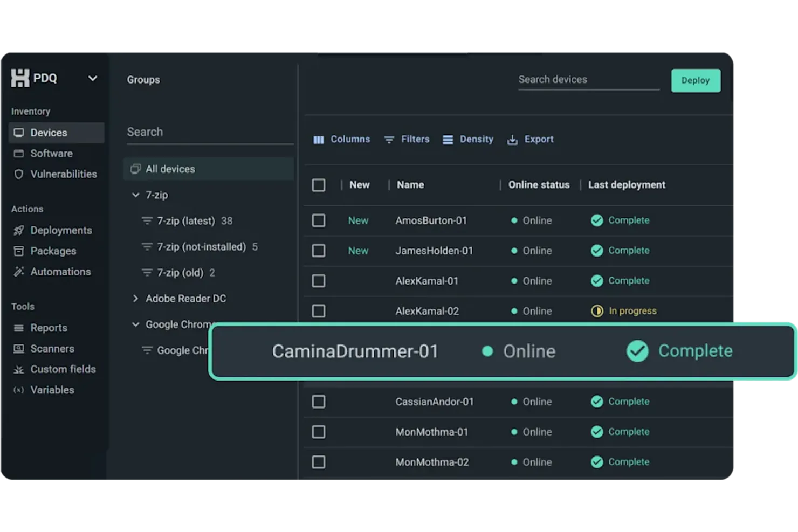798x532 pixels.
Task: Click the Export download icon
Action: pyautogui.click(x=511, y=139)
